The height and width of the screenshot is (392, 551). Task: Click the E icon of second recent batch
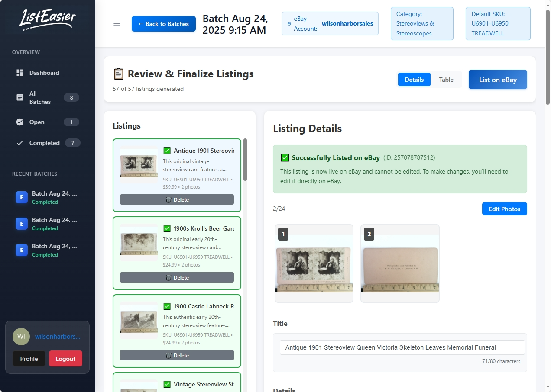pos(22,224)
